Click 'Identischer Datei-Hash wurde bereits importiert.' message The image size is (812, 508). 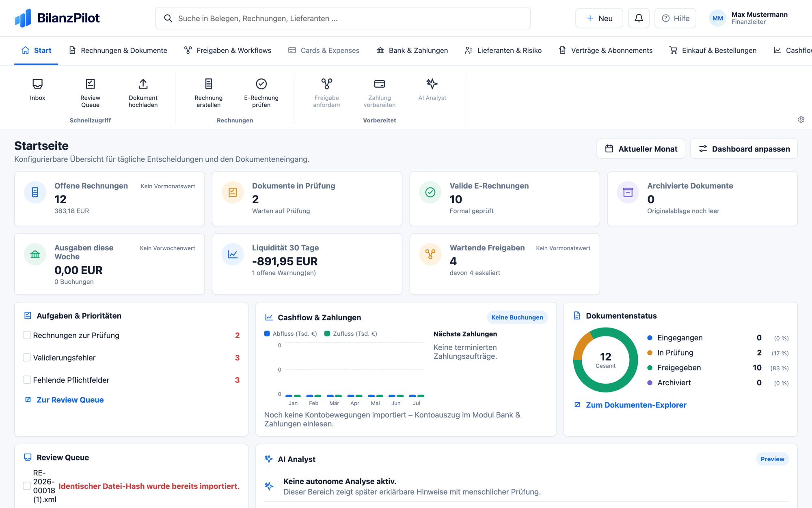(149, 486)
